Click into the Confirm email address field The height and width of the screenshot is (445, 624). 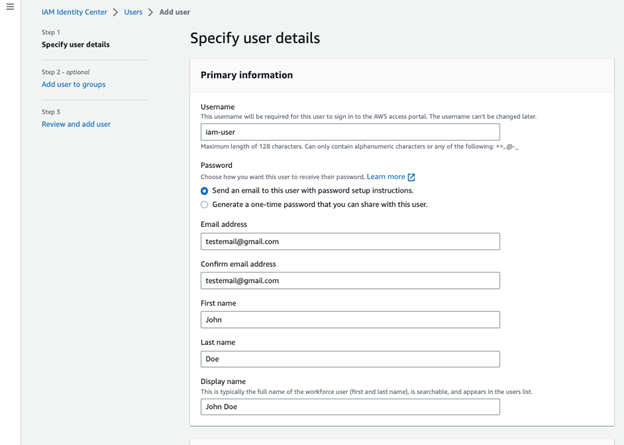point(350,280)
